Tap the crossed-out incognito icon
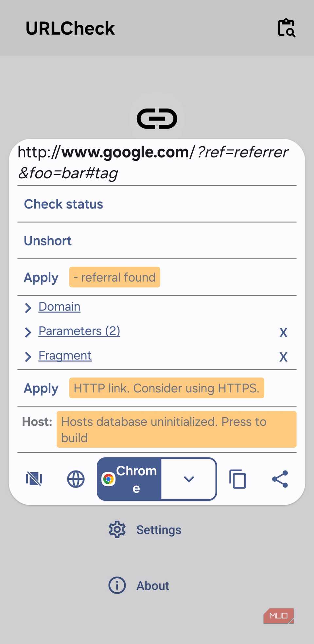This screenshot has height=644, width=314. [34, 479]
